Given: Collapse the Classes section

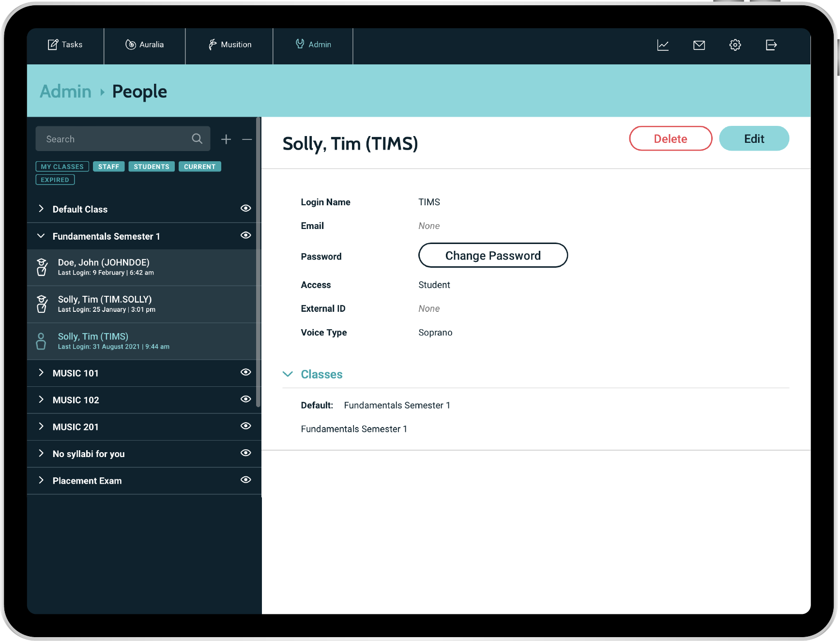Looking at the screenshot, I should 288,374.
